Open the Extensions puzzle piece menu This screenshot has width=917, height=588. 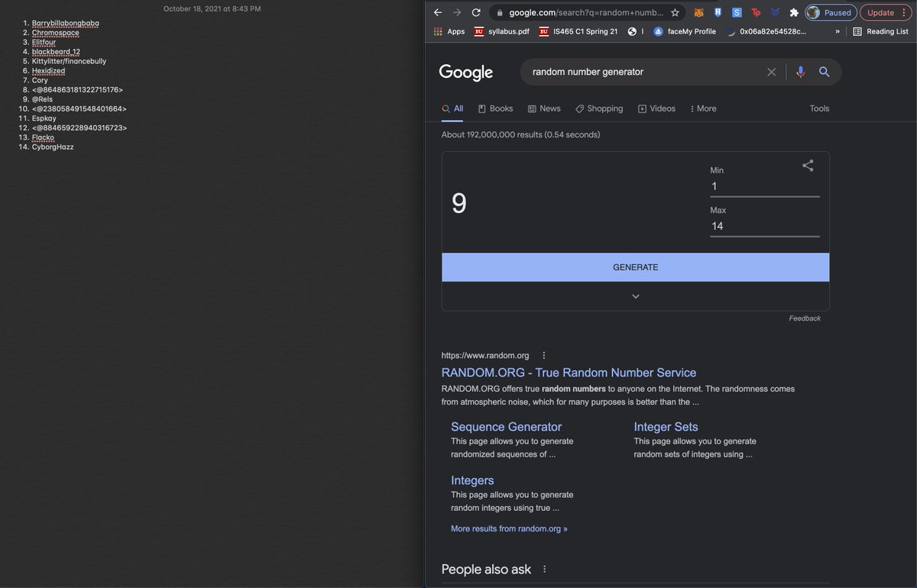point(794,12)
